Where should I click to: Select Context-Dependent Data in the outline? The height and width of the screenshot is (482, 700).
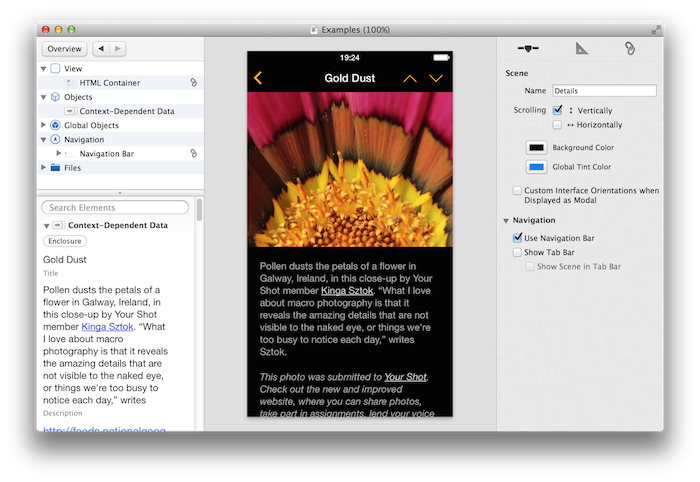pos(127,111)
